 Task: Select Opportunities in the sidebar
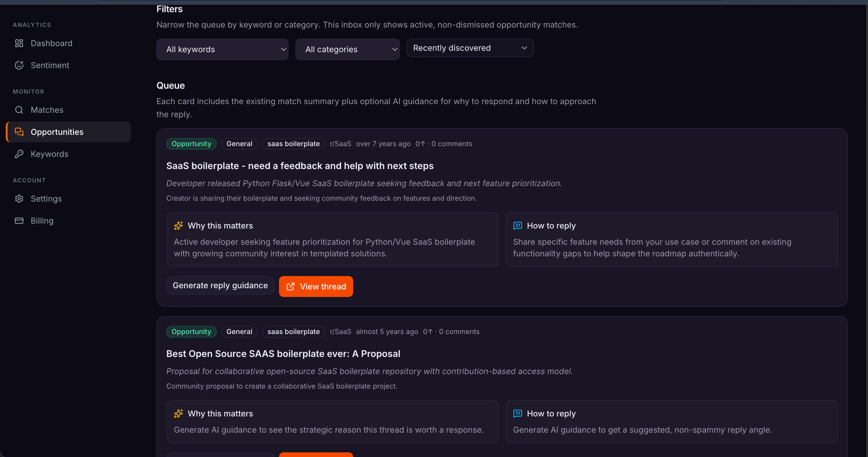(68, 132)
